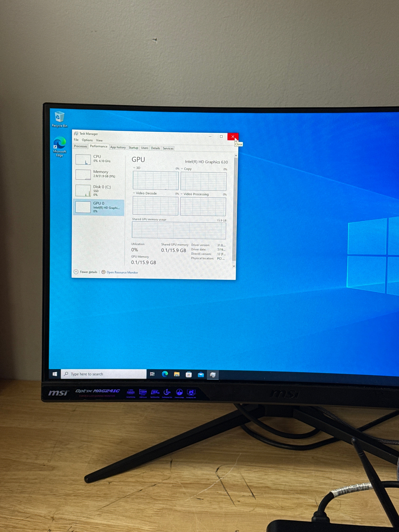This screenshot has height=532, width=399.
Task: Open the Services tab
Action: tap(168, 148)
